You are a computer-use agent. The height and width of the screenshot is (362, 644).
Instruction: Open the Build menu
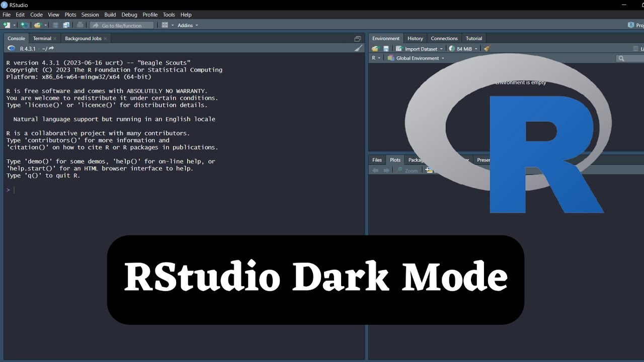point(110,15)
